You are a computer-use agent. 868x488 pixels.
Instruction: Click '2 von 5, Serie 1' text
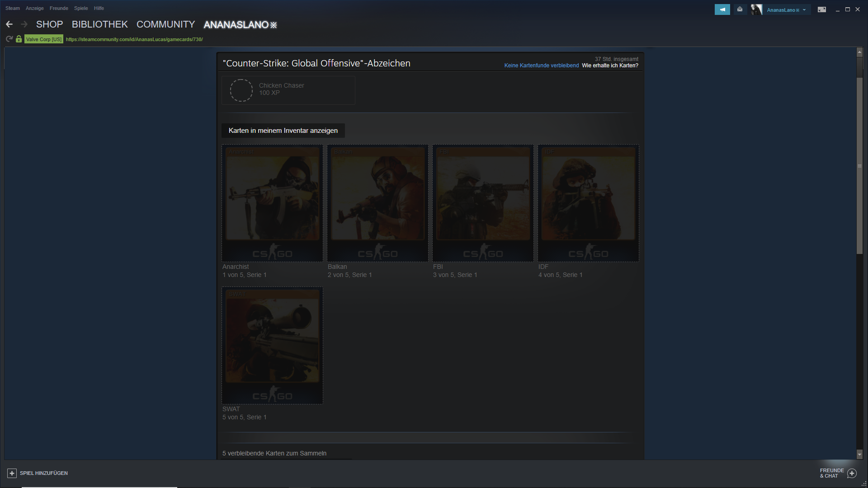pyautogui.click(x=350, y=275)
